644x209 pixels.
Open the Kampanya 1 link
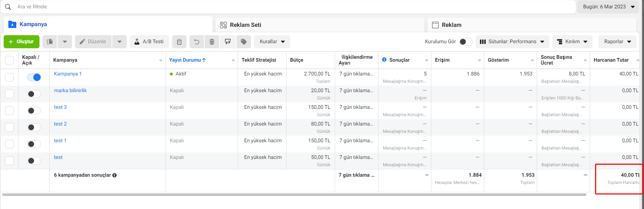tap(68, 74)
